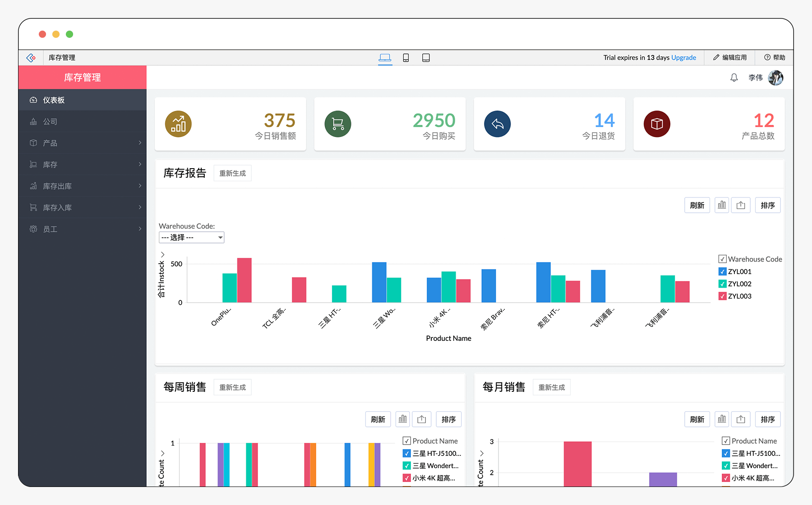Screen dimensions: 812x505
Task: Click 排序 on the 每月销售 chart
Action: (x=767, y=419)
